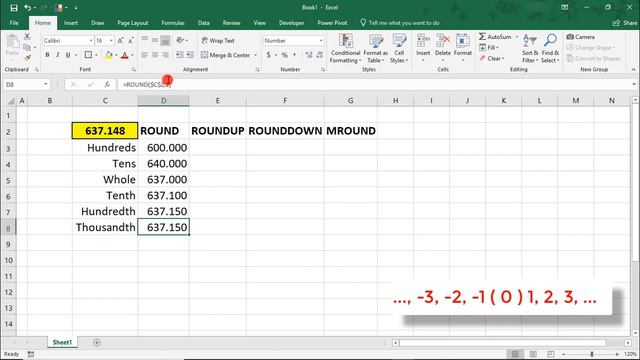Open Find & Select menu
The height and width of the screenshot is (360, 640).
coord(550,49)
